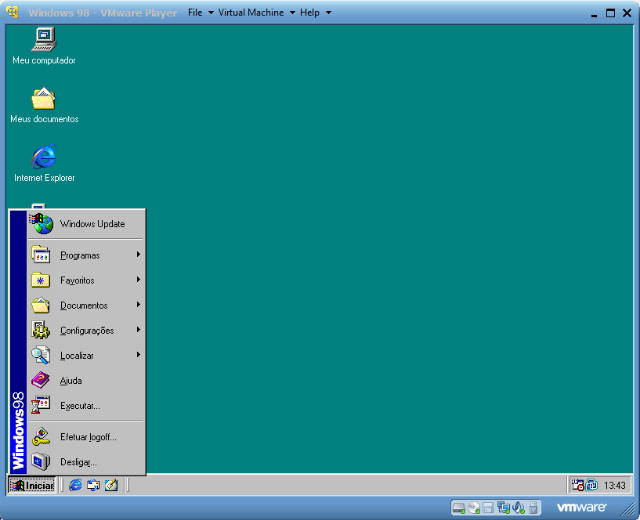This screenshot has height=520, width=640.
Task: Open the VMware Help menu
Action: 315,13
